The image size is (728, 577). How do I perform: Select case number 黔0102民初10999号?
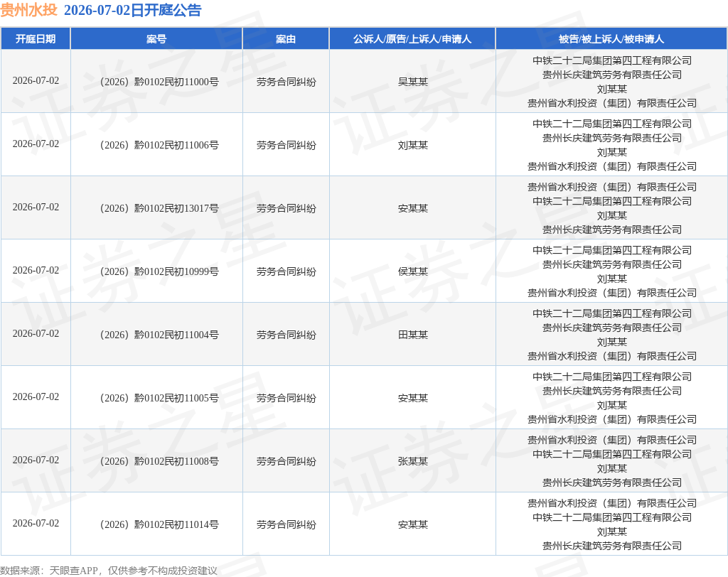(159, 271)
